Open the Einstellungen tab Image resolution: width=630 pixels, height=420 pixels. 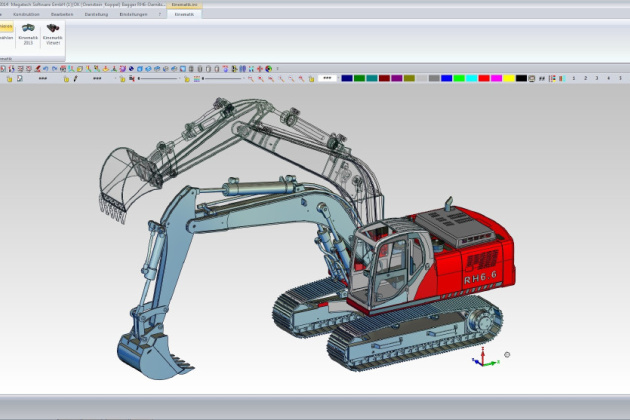click(132, 15)
